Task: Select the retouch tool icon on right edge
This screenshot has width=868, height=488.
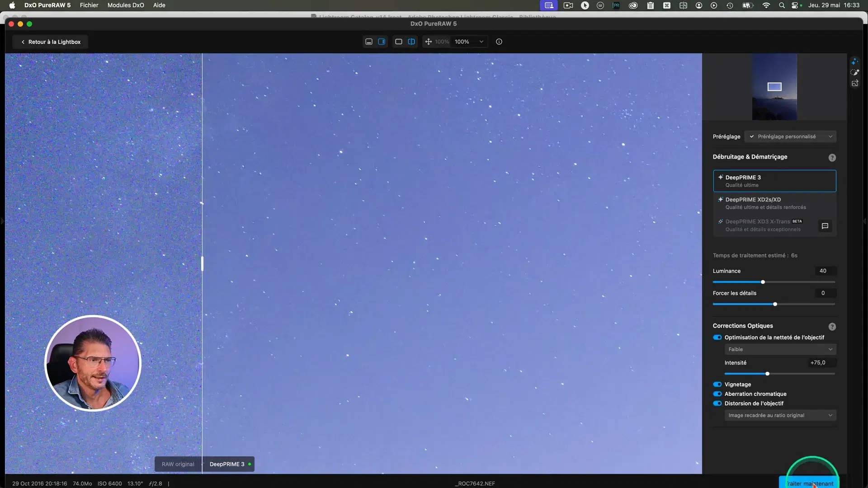Action: click(855, 72)
